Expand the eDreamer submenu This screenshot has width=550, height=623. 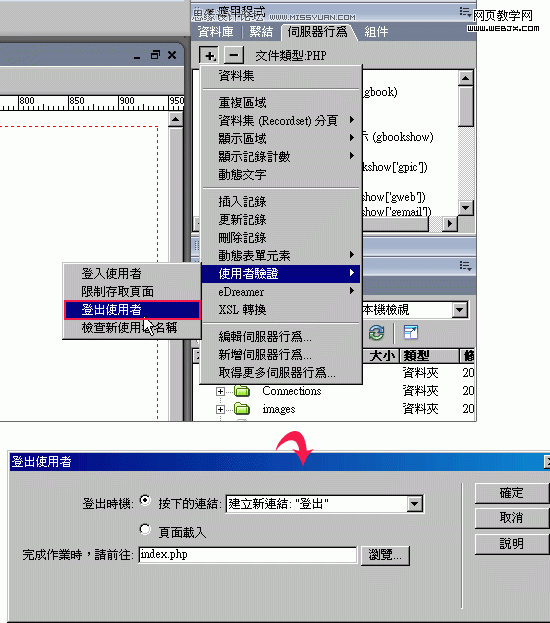[281, 292]
